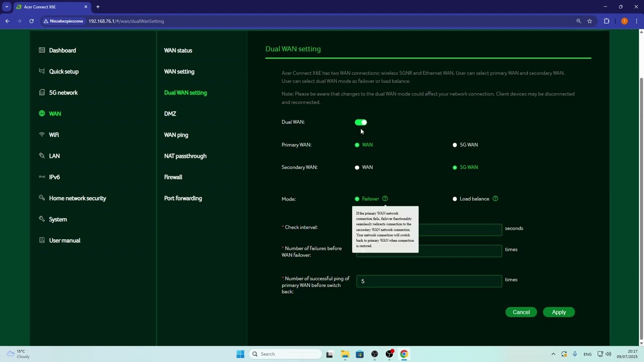Screen dimensions: 644x362
Task: Click the IPv6 sidebar icon
Action: tap(42, 177)
